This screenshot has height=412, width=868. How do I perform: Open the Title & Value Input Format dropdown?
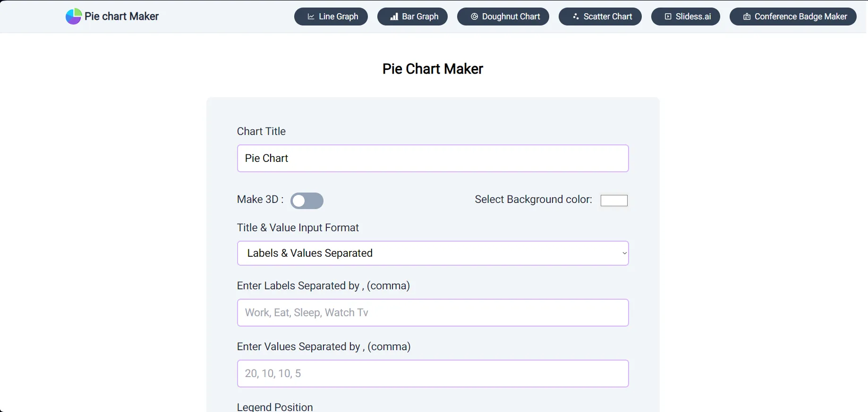pos(433,253)
